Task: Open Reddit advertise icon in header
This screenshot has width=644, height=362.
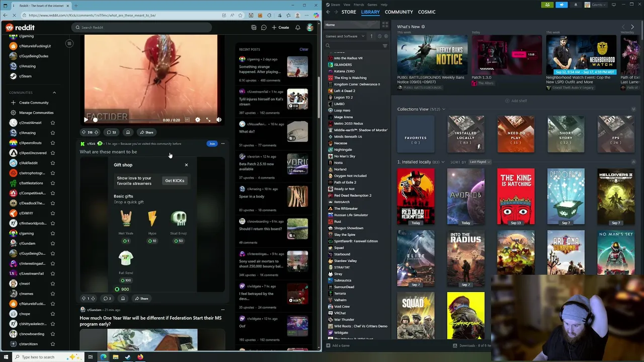Action: 254,28
